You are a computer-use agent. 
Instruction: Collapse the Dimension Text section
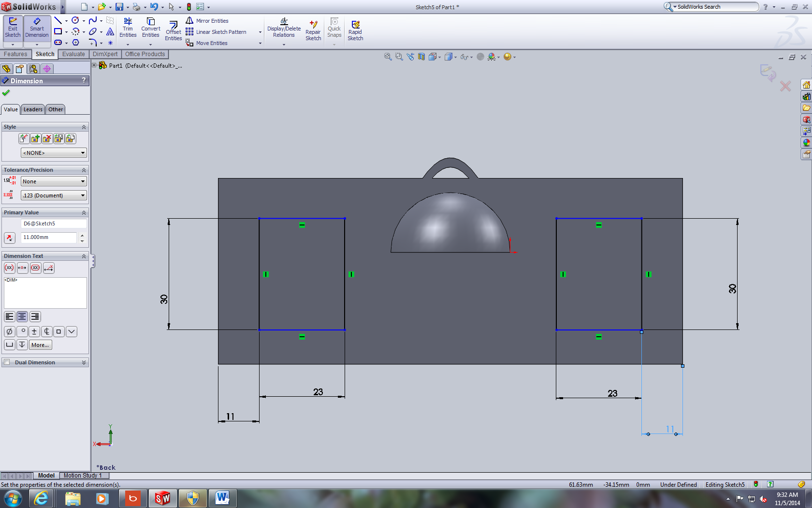point(84,256)
